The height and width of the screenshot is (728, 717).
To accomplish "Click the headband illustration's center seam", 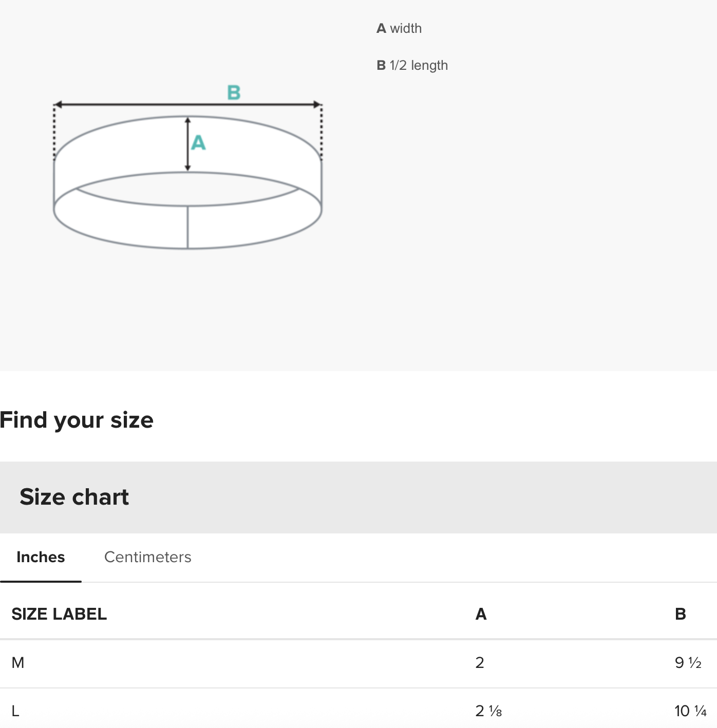I will (x=187, y=227).
